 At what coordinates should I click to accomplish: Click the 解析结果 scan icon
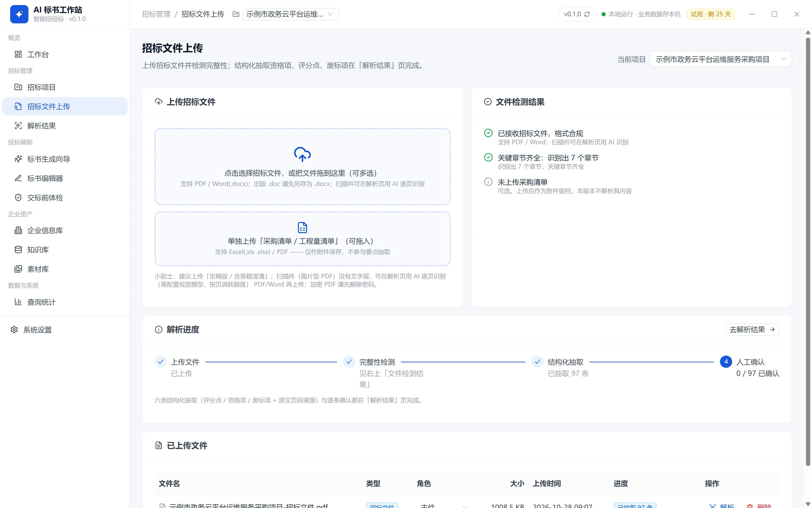coord(18,126)
